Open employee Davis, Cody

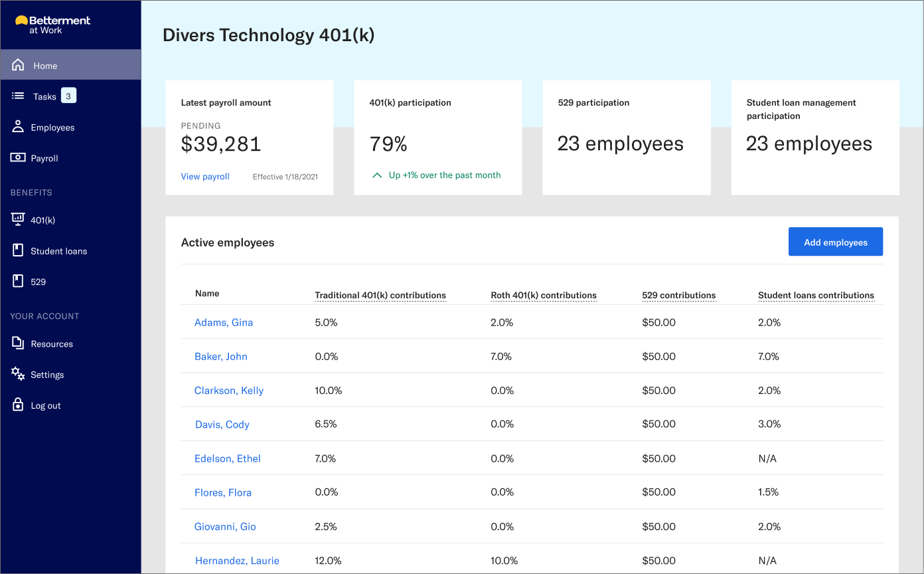(x=222, y=425)
